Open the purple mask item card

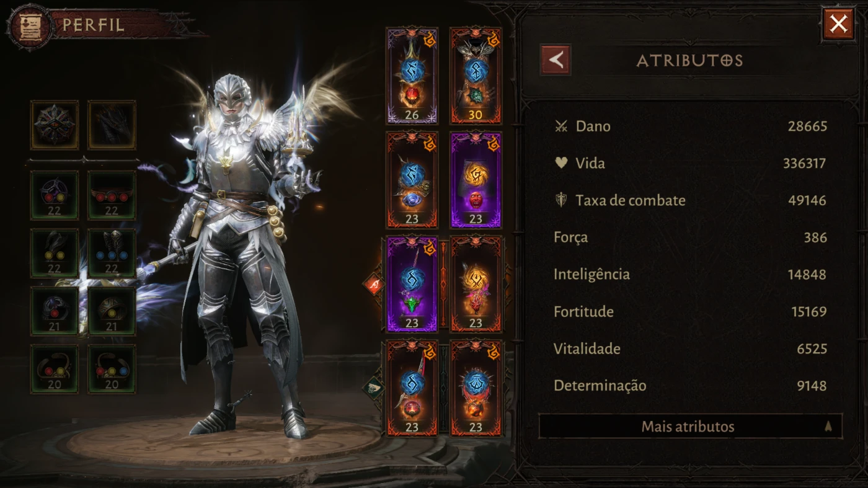pos(476,179)
